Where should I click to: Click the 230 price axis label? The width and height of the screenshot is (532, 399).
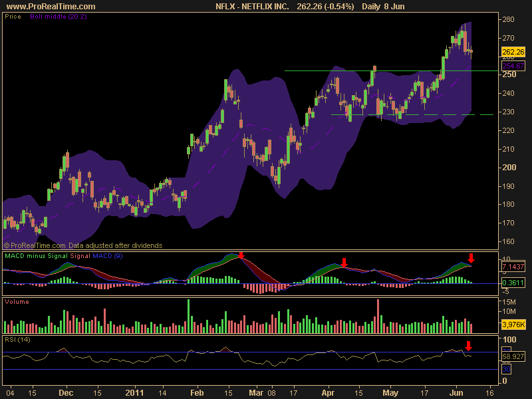[508, 112]
